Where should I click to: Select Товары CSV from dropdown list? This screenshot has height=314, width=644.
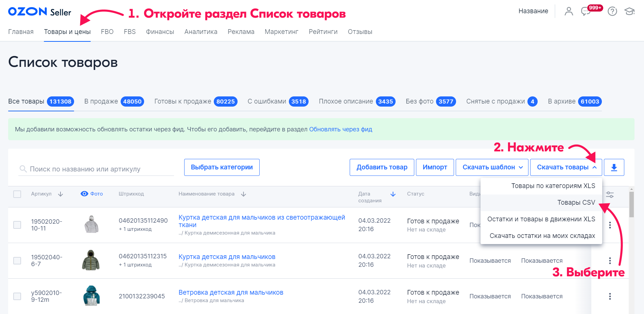click(x=576, y=203)
